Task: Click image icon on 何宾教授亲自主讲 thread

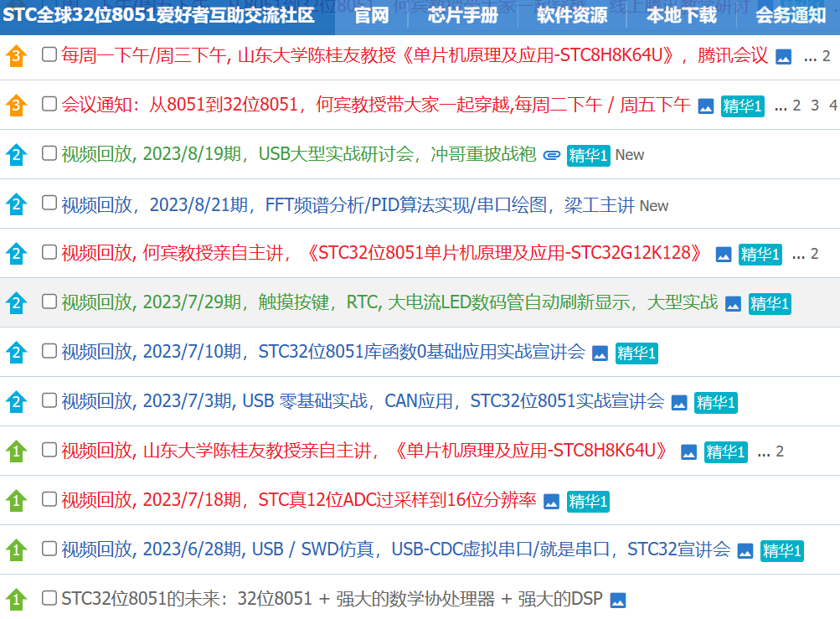Action: pos(724,255)
